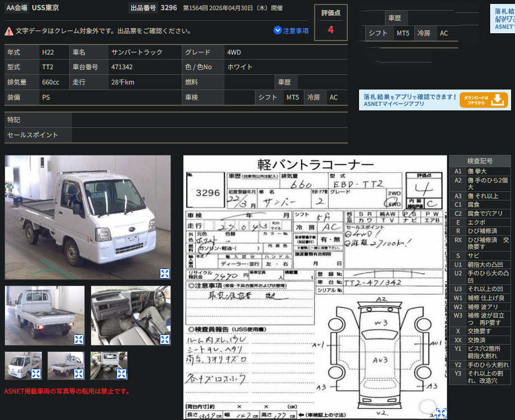
Task: Click the cut-off banner at top right corner
Action: pyautogui.click(x=503, y=19)
